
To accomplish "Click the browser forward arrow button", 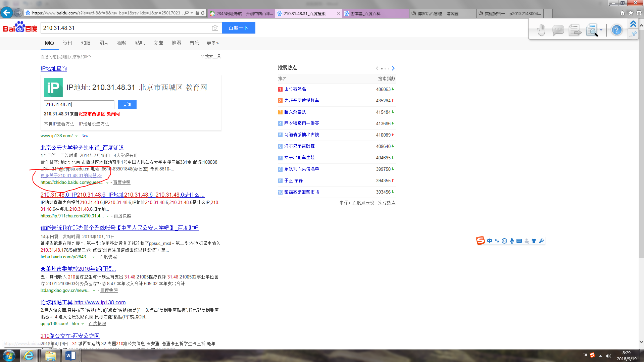I will [18, 13].
